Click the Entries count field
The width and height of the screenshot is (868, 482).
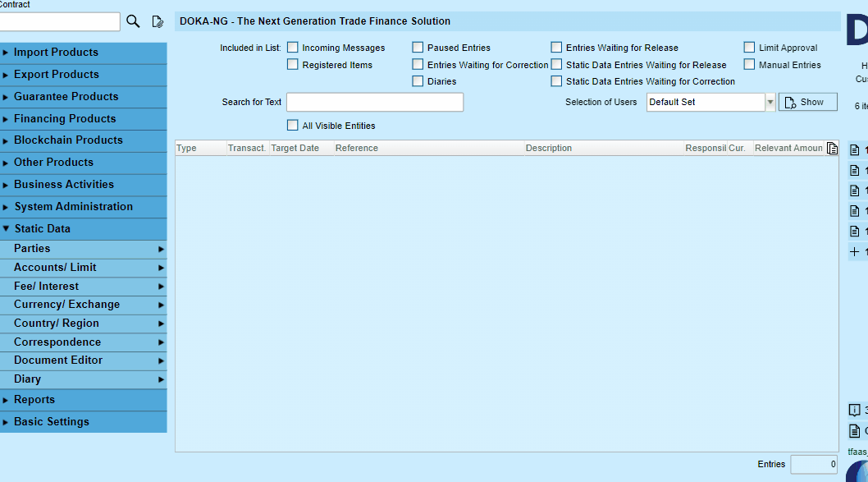tap(814, 464)
